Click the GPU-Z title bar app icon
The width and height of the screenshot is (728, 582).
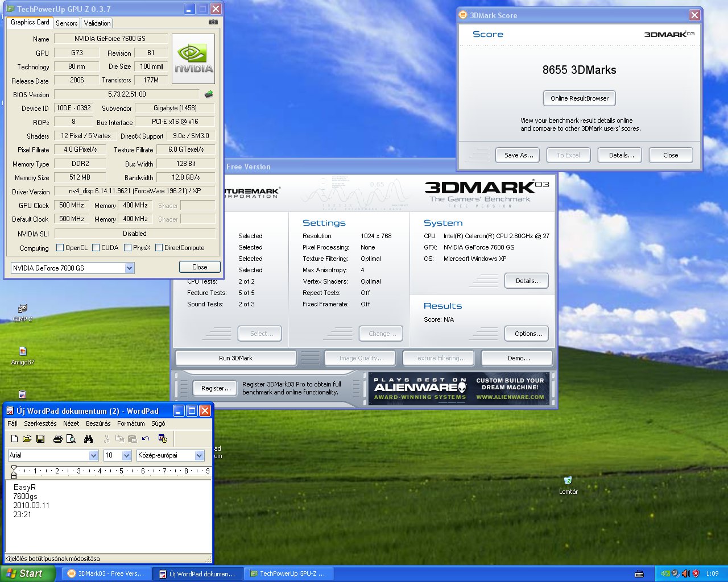tap(10, 9)
